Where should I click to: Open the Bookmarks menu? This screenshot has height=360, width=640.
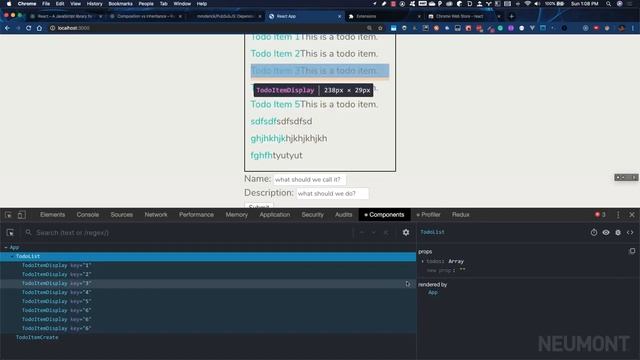pos(120,4)
